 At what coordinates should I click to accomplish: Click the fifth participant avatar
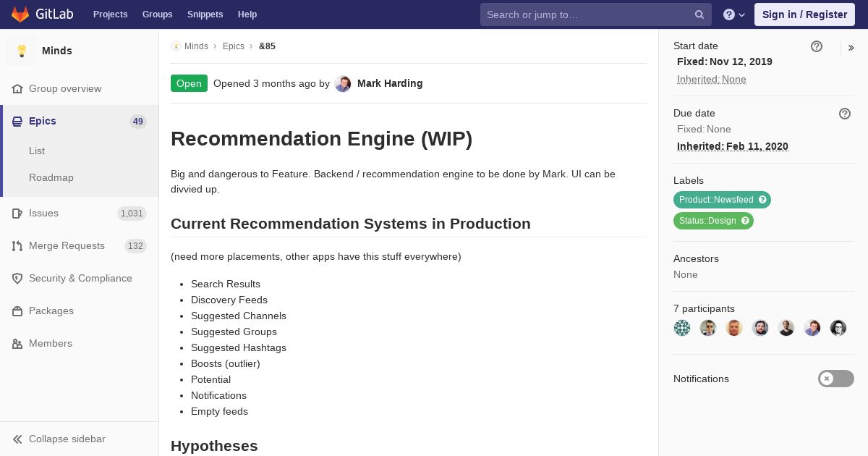[786, 328]
